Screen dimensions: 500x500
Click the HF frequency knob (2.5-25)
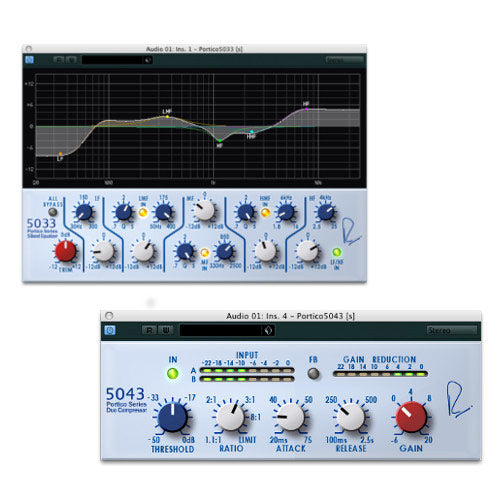click(x=326, y=212)
